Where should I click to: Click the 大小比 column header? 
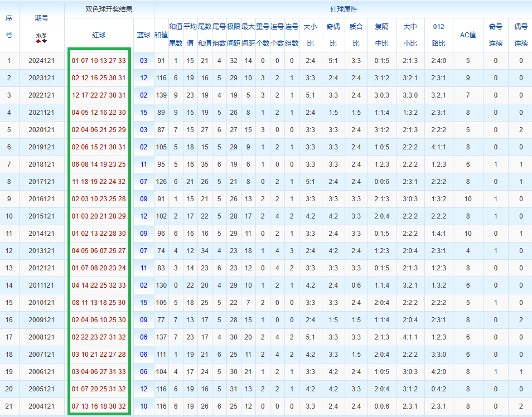(310, 35)
